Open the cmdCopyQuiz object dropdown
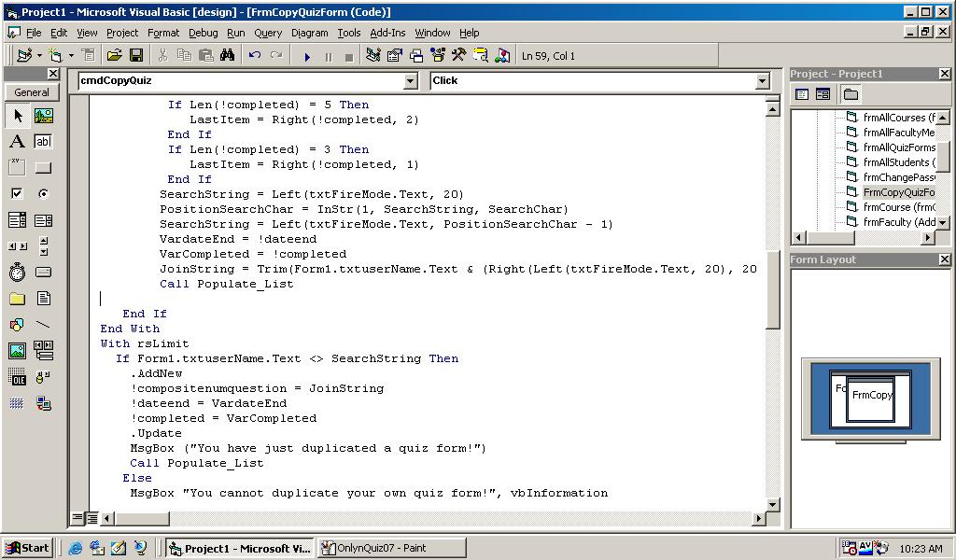 click(411, 81)
